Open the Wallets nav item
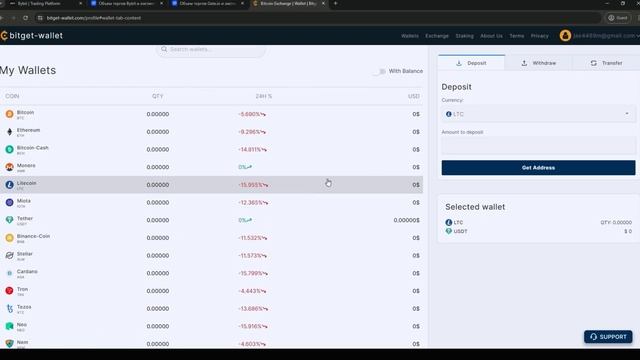This screenshot has height=360, width=640. 410,36
